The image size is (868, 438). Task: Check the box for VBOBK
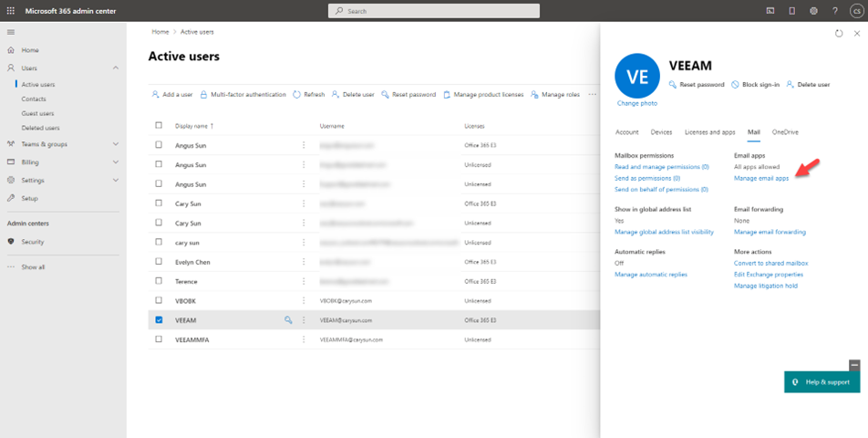[x=159, y=300]
